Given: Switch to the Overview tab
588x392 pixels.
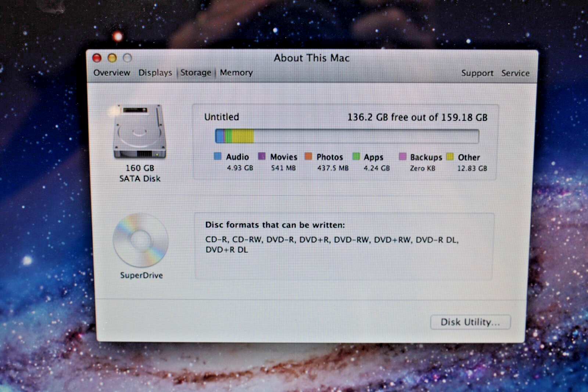Looking at the screenshot, I should (112, 72).
